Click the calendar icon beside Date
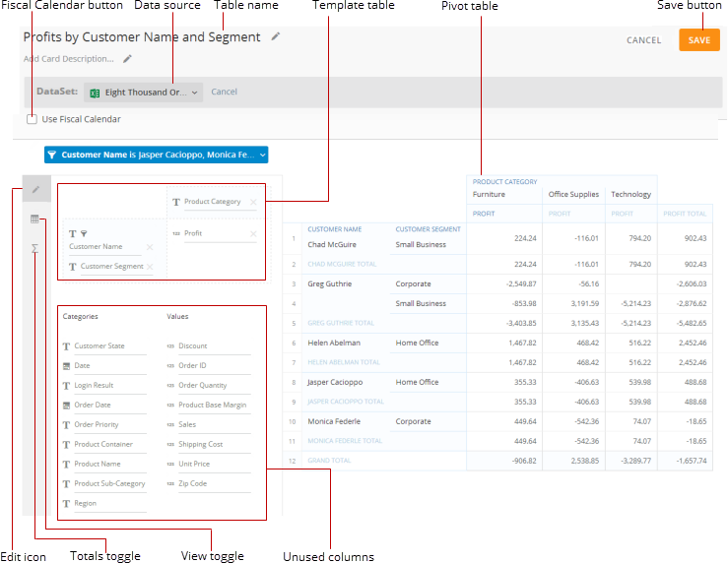Viewport: 728px width, 563px height. pos(66,366)
